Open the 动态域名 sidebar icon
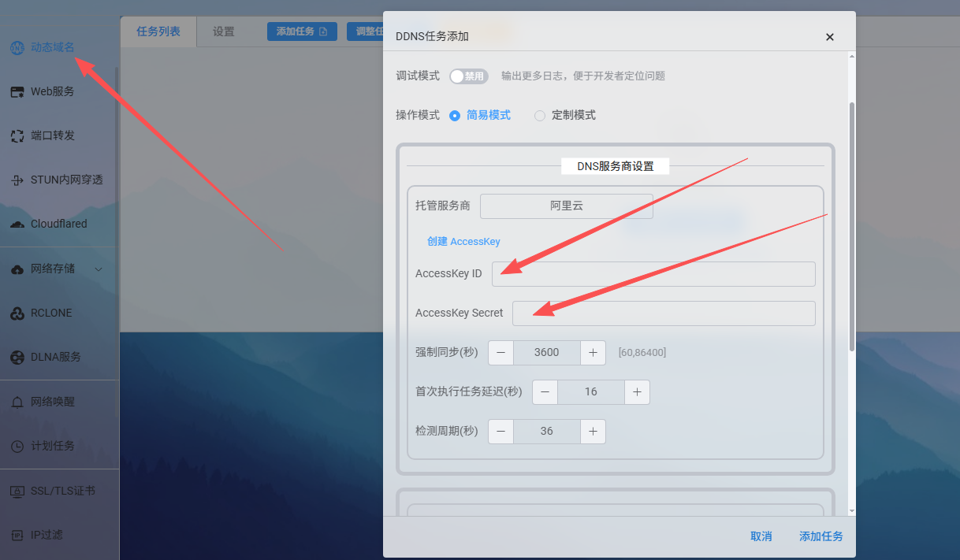Viewport: 960px width, 560px height. [17, 47]
